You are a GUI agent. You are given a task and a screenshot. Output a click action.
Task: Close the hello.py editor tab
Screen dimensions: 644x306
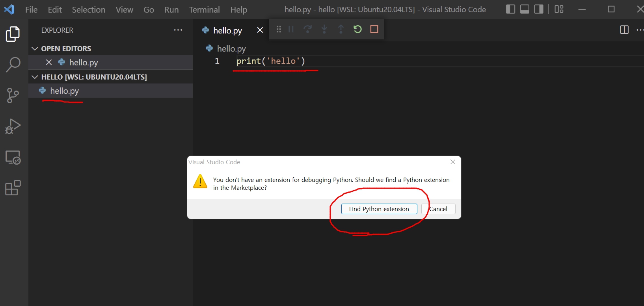[260, 30]
